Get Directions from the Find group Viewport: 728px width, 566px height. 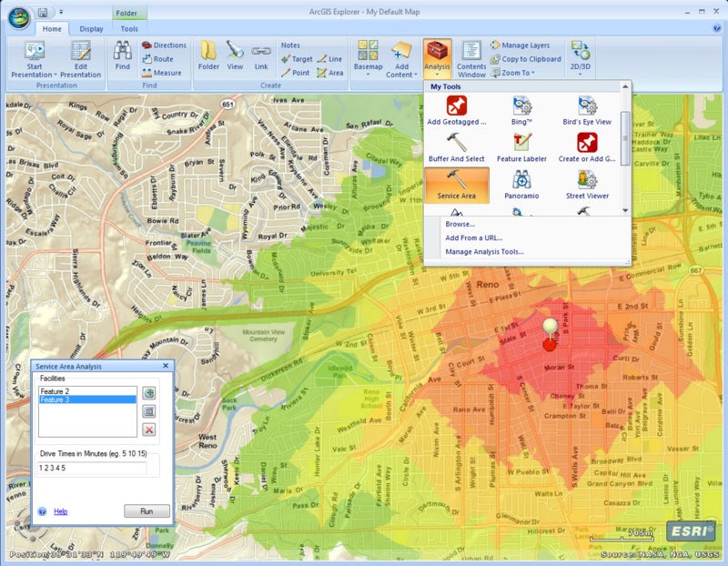164,45
